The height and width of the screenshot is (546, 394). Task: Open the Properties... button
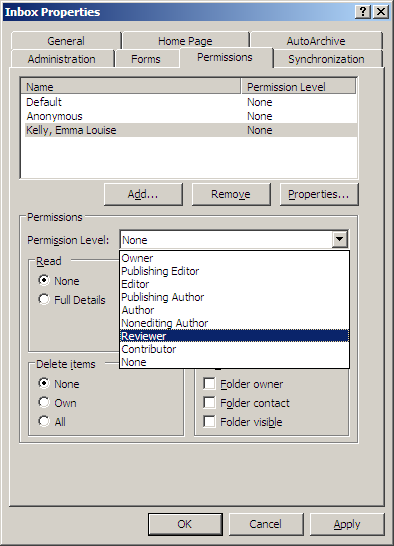tap(319, 194)
